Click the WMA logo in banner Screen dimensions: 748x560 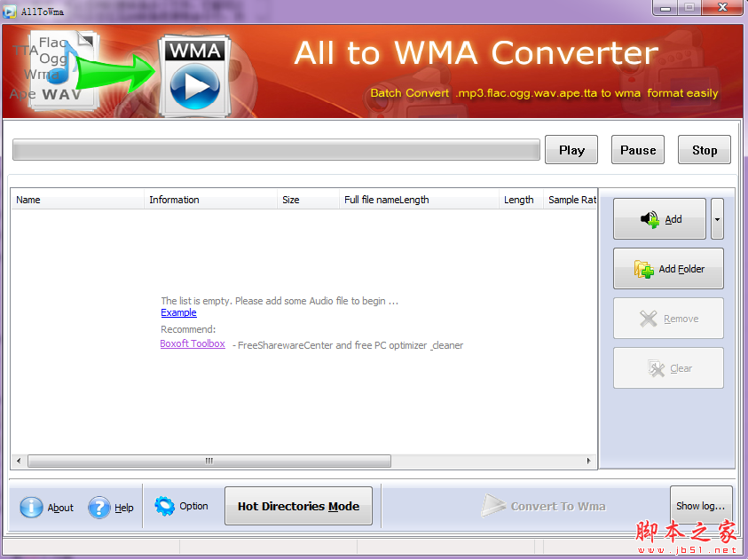point(194,75)
